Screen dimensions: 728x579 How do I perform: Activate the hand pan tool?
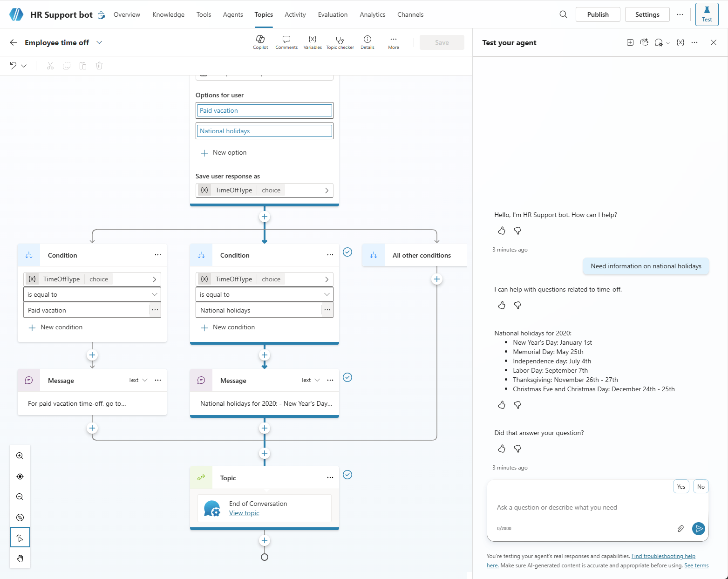20,558
